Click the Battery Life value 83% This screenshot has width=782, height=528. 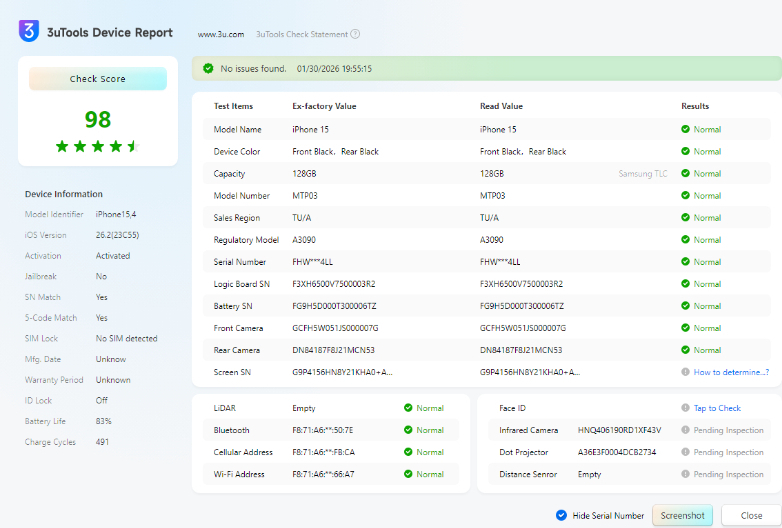pos(104,421)
